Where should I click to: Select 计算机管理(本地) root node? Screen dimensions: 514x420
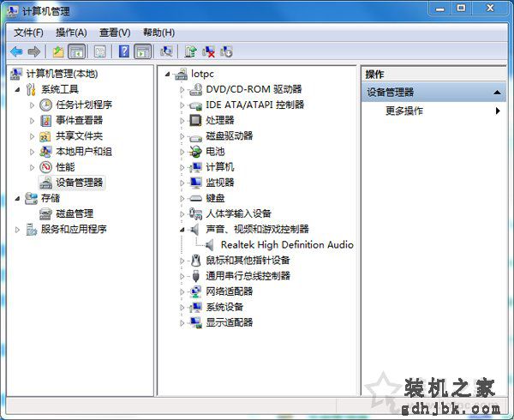(x=62, y=74)
